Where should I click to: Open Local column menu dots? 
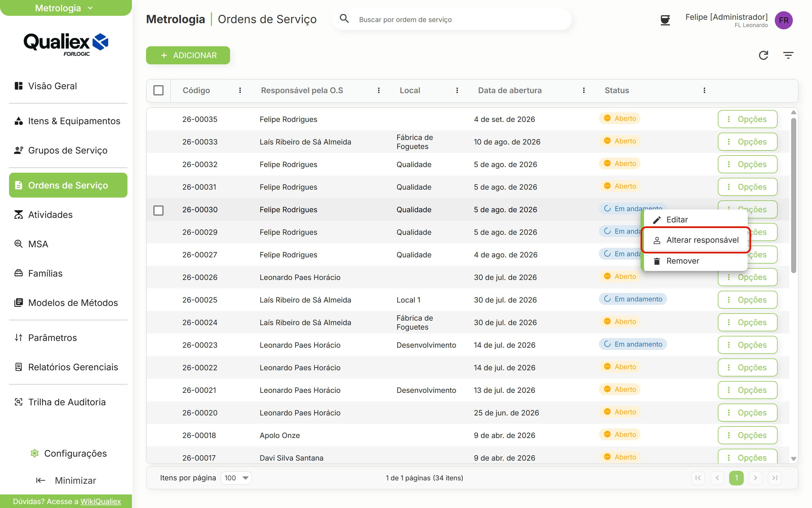tap(457, 90)
